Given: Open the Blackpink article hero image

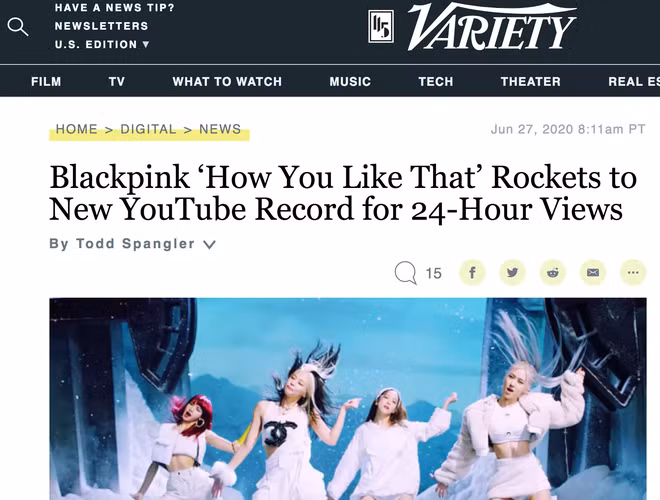Looking at the screenshot, I should pyautogui.click(x=348, y=399).
